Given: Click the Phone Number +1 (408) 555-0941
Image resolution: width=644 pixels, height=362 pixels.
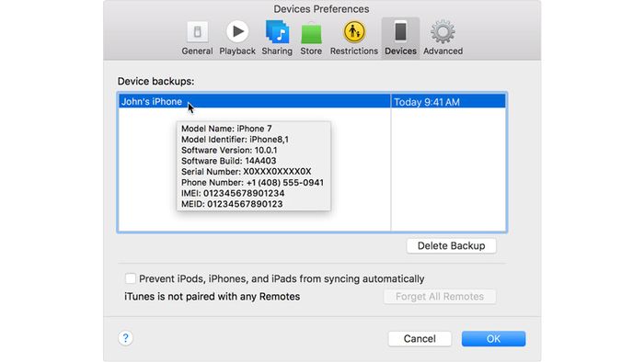Looking at the screenshot, I should click(252, 183).
